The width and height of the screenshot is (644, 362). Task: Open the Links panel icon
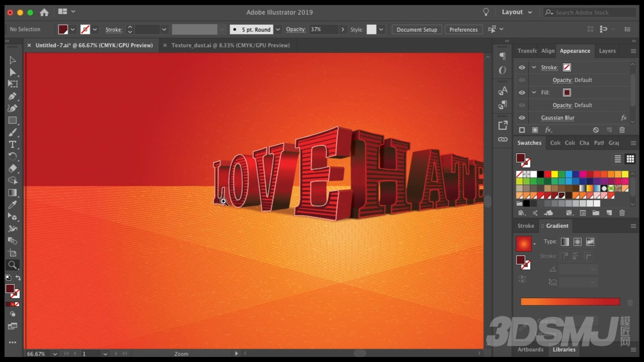coord(503,139)
